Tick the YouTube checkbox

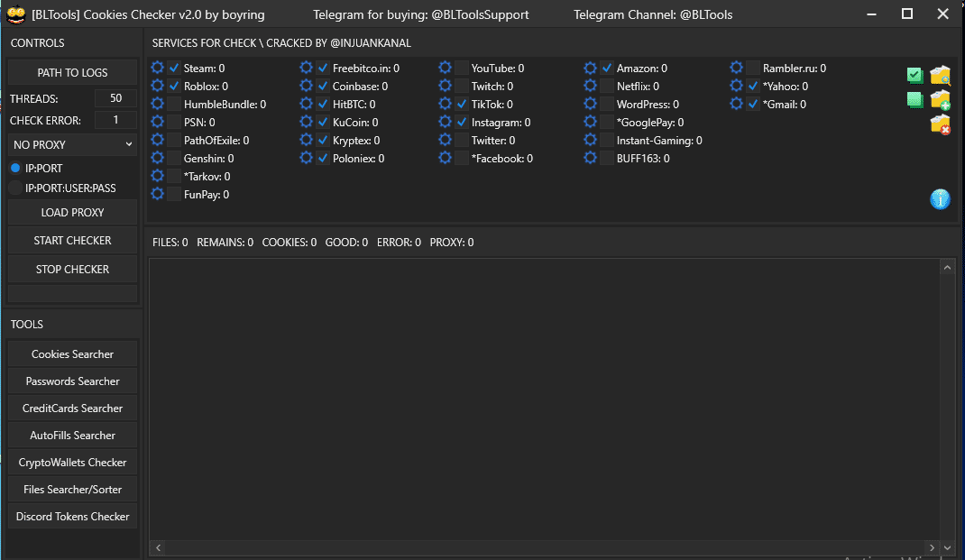click(462, 68)
